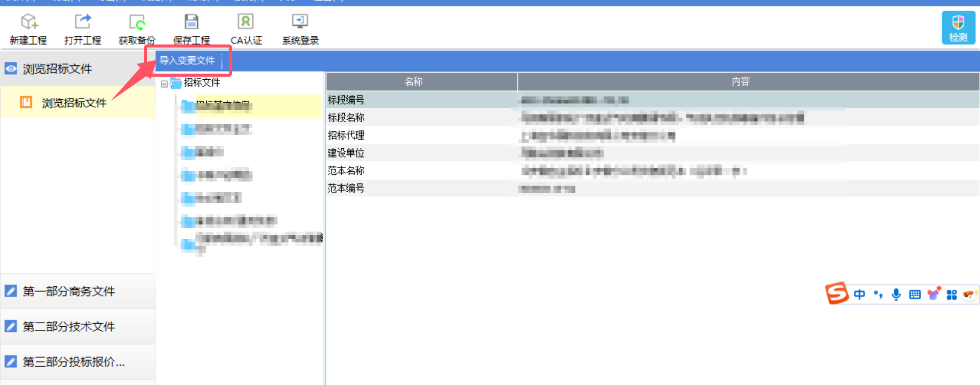Click the 获取备份 backup icon

pos(136,29)
